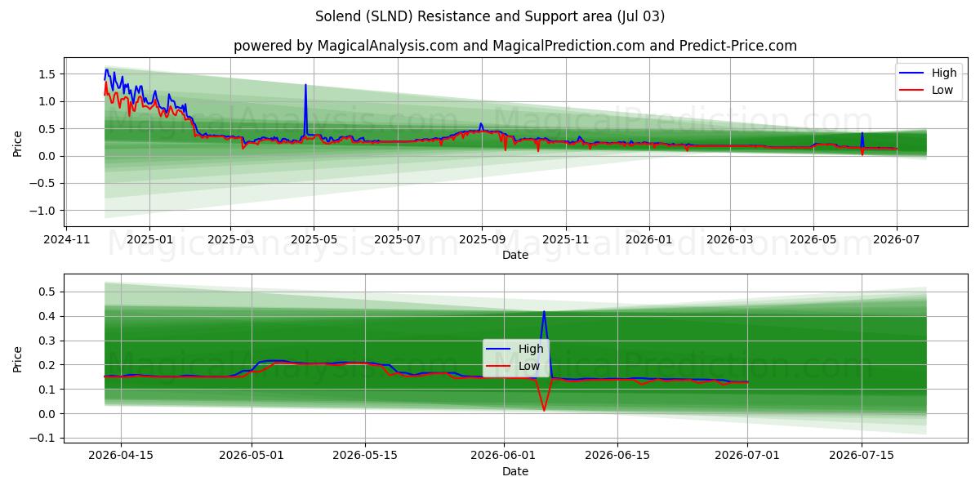Viewport: 980px width, 490px height.
Task: Click the 'Price' axis label of the top chart
Action: click(x=18, y=142)
